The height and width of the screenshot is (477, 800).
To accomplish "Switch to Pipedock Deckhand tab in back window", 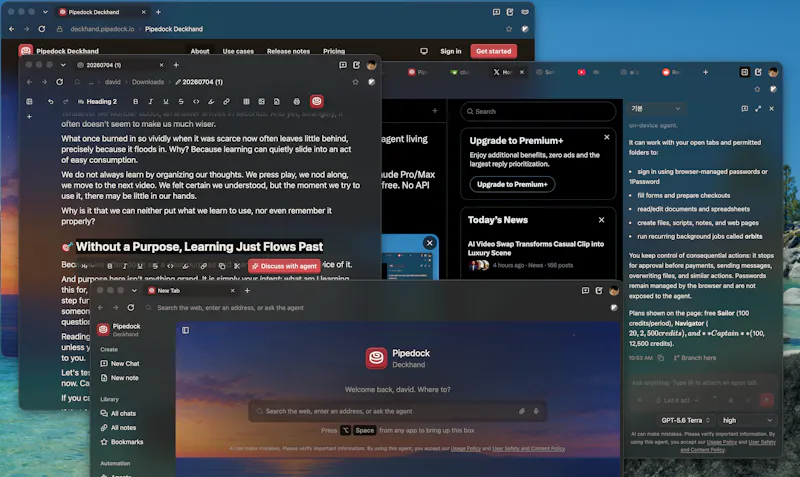I will pos(102,12).
